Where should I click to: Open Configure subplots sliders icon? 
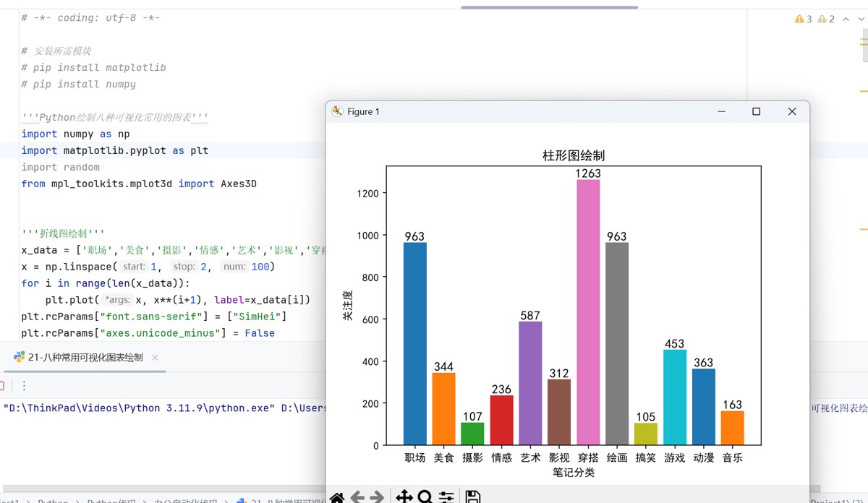[x=446, y=497]
